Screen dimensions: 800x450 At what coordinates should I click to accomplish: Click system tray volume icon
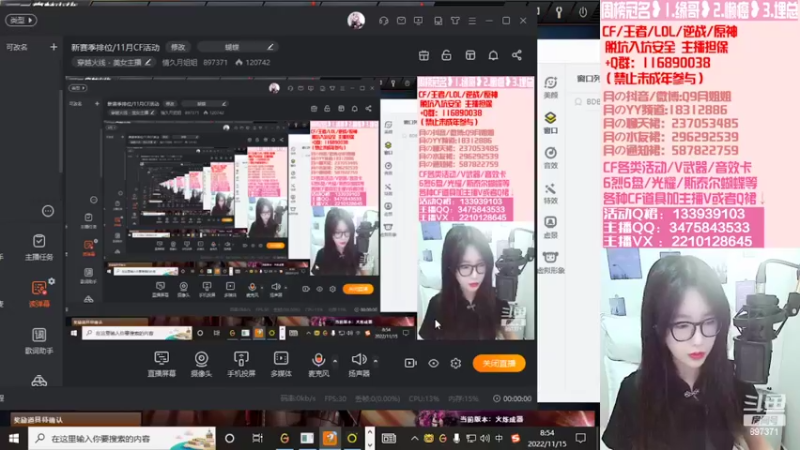click(x=485, y=438)
